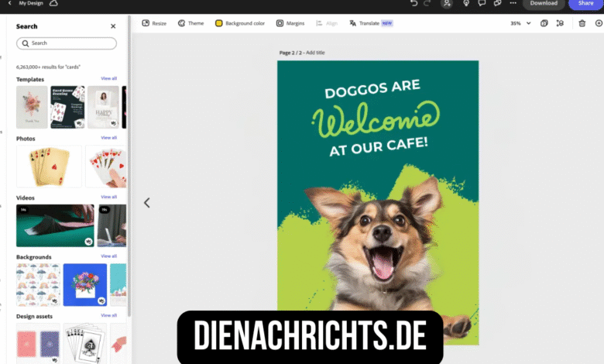Add a page with the plus circle icon

coord(599,23)
